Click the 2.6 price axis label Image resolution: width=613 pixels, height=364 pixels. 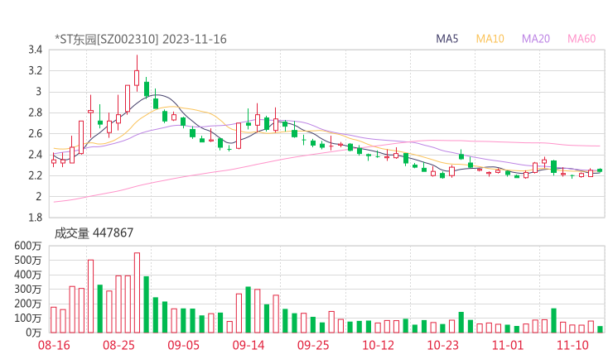tap(35, 133)
